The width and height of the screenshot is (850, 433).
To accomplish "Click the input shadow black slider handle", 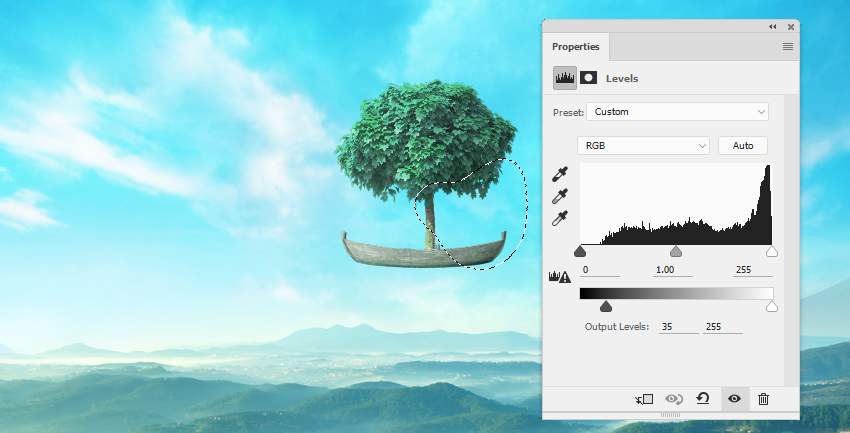I will click(580, 251).
